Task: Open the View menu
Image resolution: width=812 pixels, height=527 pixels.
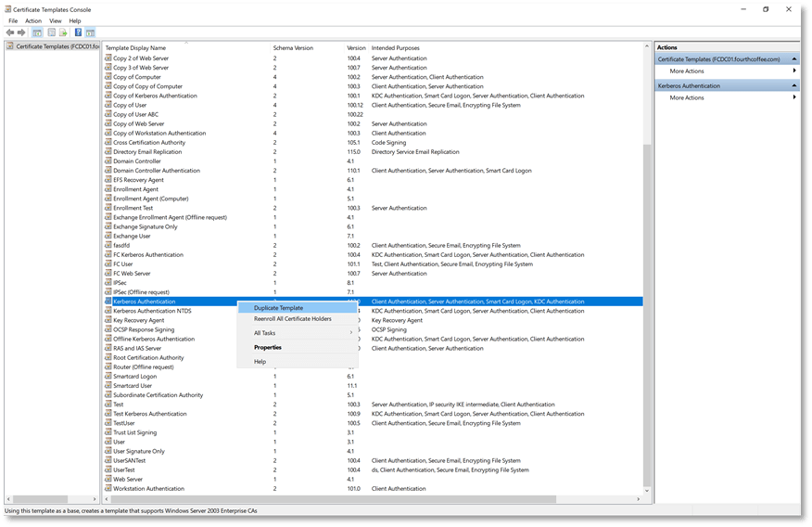Action: 56,20
